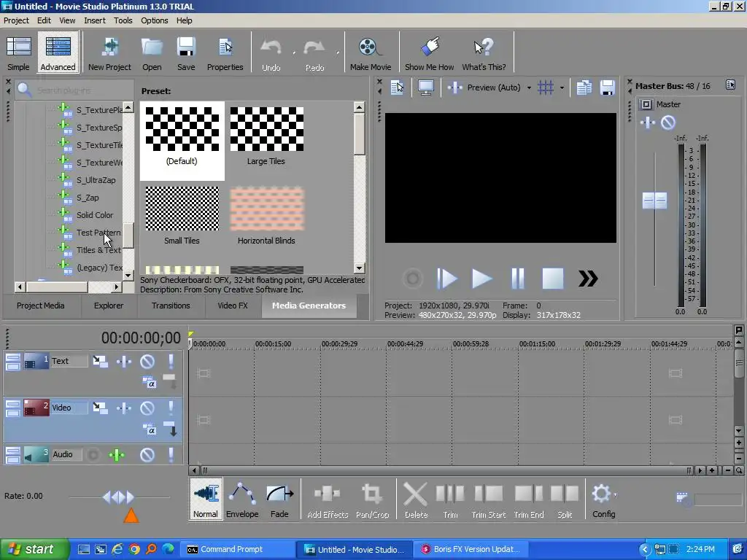This screenshot has width=747, height=560.
Task: Mute the Video track
Action: coord(147,408)
